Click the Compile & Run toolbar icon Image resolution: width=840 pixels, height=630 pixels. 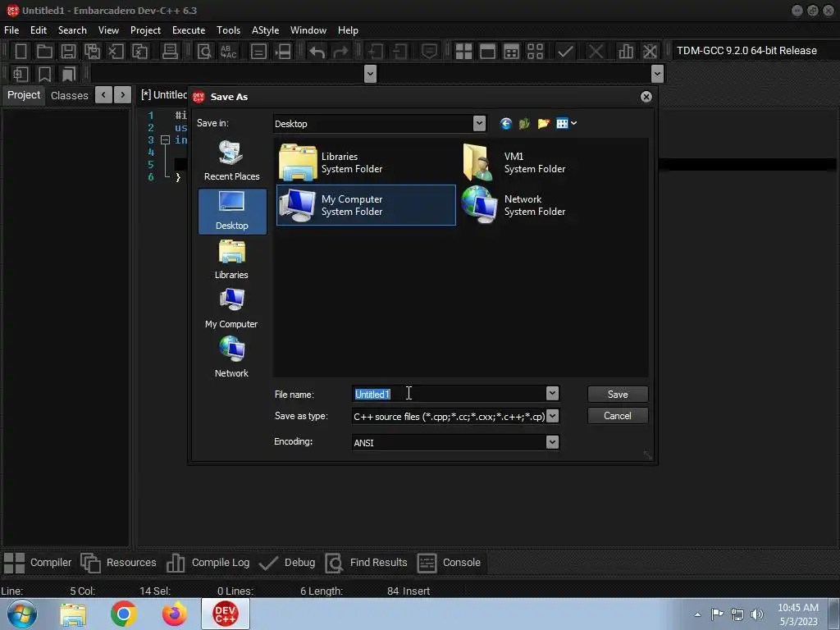512,52
